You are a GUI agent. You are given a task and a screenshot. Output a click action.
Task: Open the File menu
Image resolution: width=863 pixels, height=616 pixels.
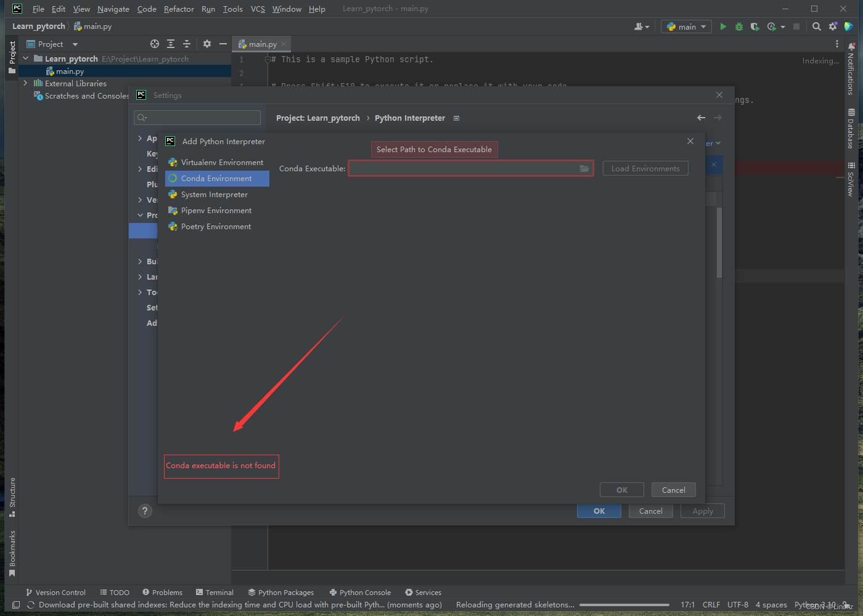pyautogui.click(x=38, y=9)
